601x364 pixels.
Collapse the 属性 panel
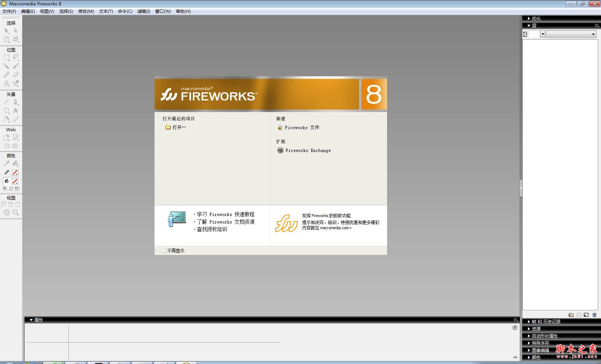(31, 320)
